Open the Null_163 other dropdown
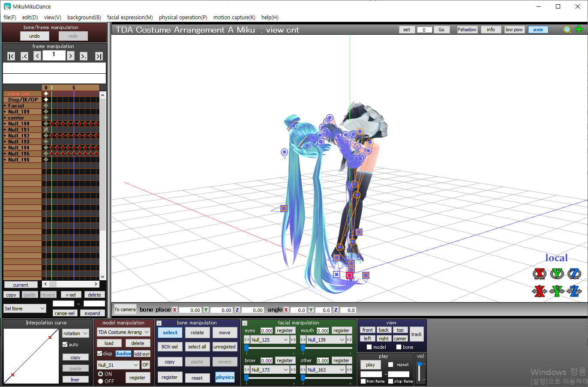The height and width of the screenshot is (387, 588). pyautogui.click(x=326, y=370)
